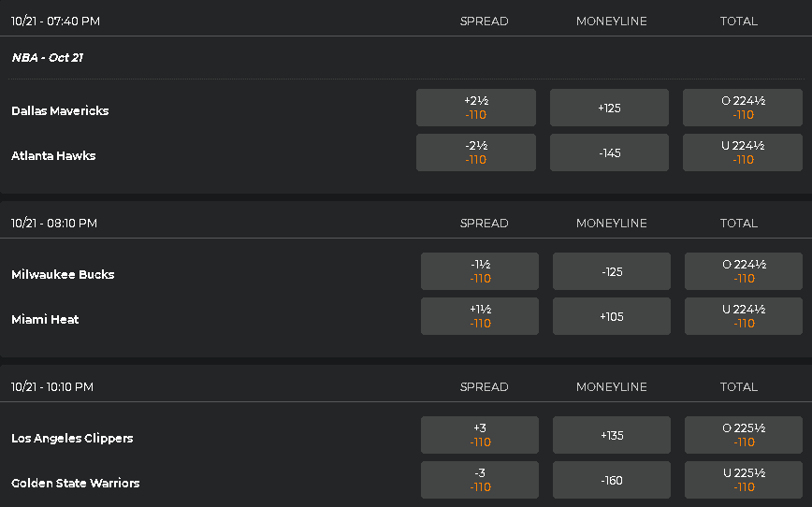Choose Over 224½ for Bucks-Heat game
This screenshot has height=507, width=812.
click(x=744, y=271)
